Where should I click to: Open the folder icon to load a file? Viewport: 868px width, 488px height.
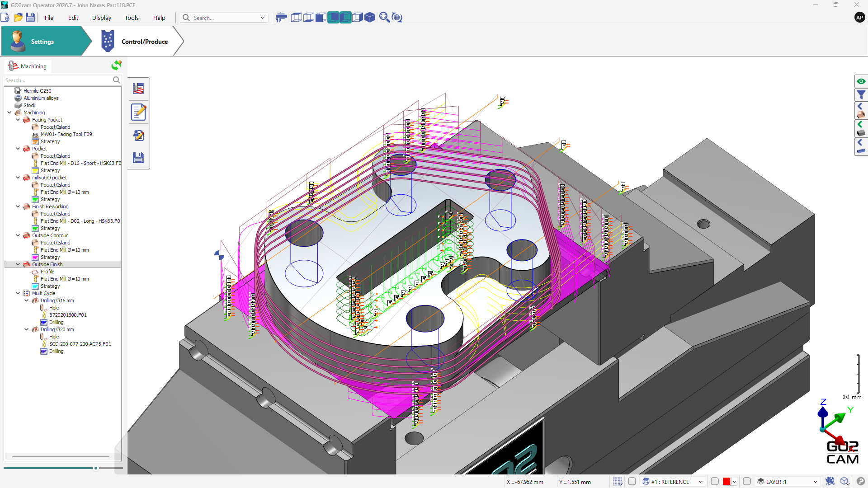coord(18,18)
